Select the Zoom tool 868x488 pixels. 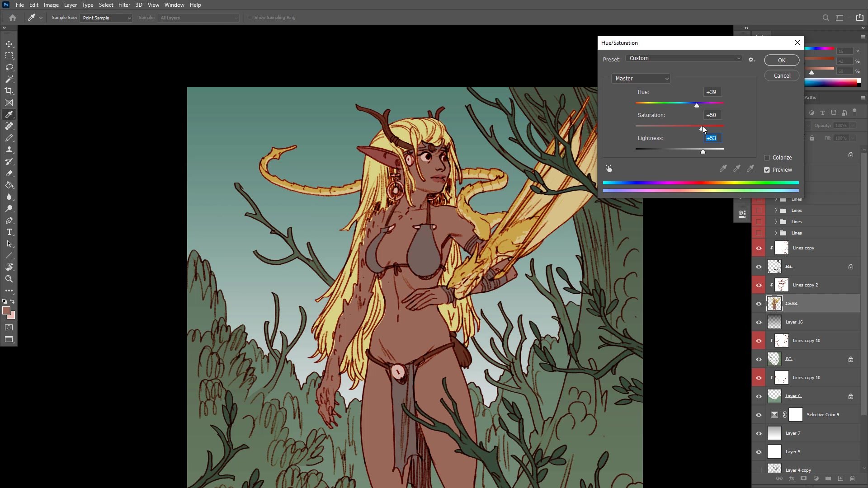point(9,279)
